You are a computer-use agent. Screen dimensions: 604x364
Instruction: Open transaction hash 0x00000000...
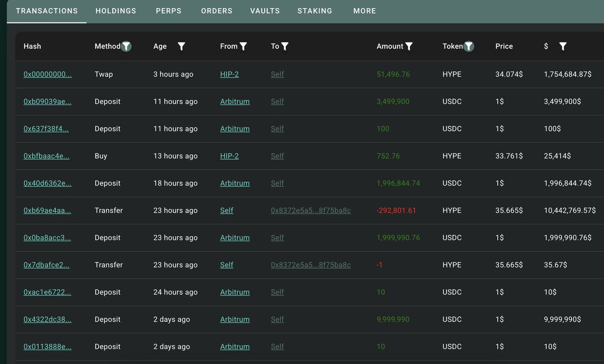point(47,74)
